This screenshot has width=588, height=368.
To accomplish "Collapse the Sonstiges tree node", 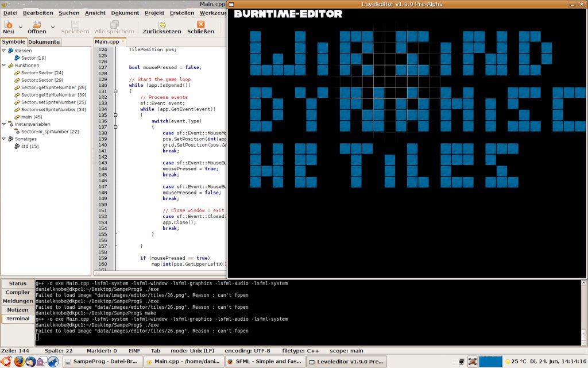I will click(4, 139).
